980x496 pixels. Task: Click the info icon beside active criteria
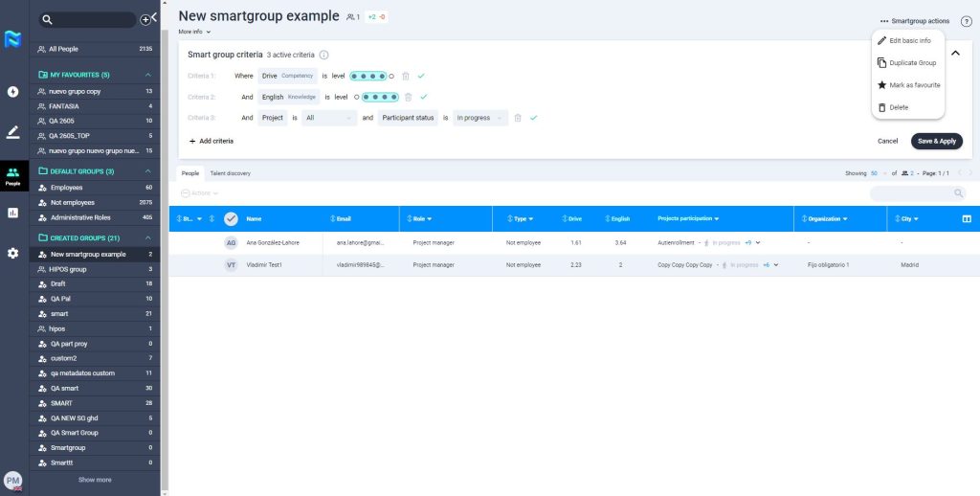point(324,56)
